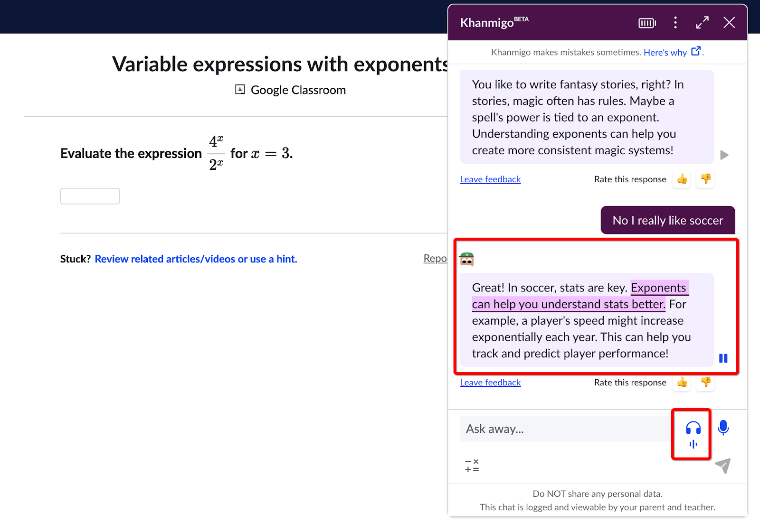Play audio for the fantasy stories response

tap(724, 155)
